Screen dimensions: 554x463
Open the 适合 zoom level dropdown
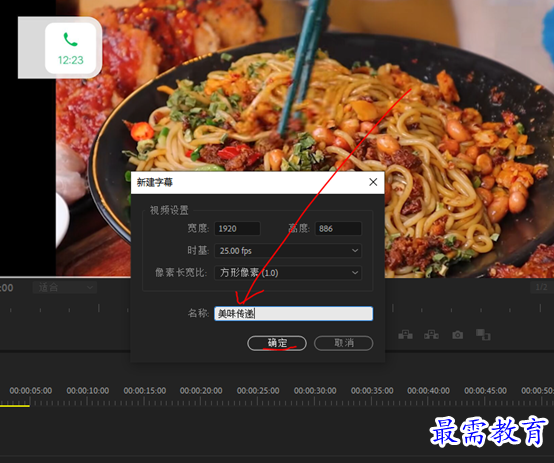click(65, 287)
